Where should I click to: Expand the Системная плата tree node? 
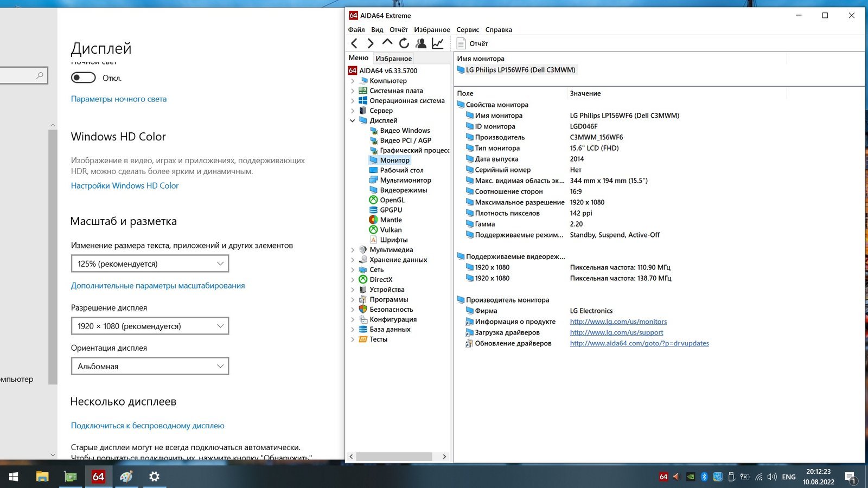[353, 91]
